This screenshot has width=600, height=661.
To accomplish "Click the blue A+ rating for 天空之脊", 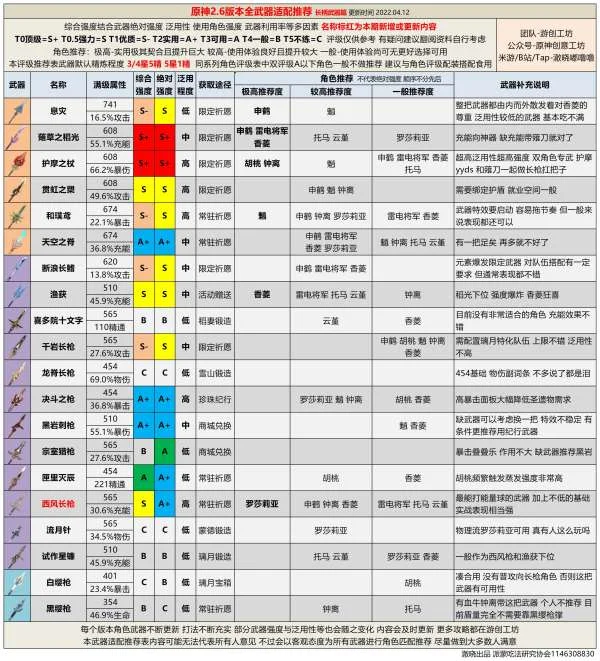I will click(x=144, y=240).
